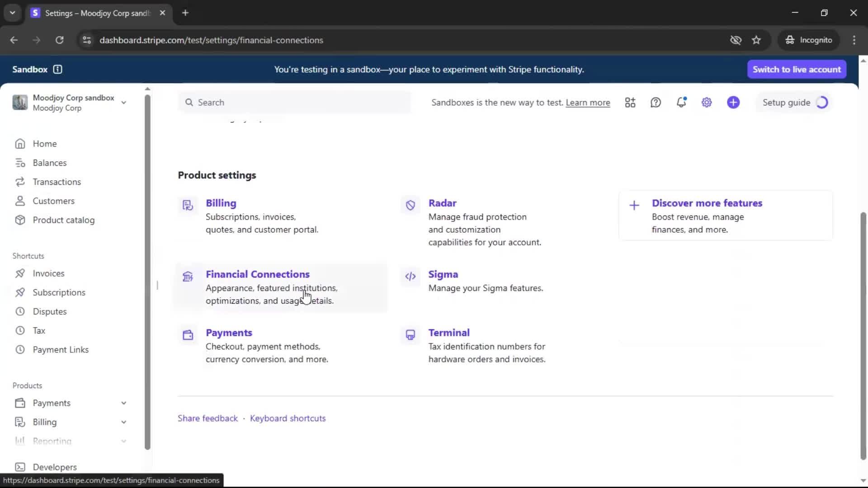This screenshot has height=488, width=868.
Task: Bookmark page with the star icon
Action: coord(756,40)
